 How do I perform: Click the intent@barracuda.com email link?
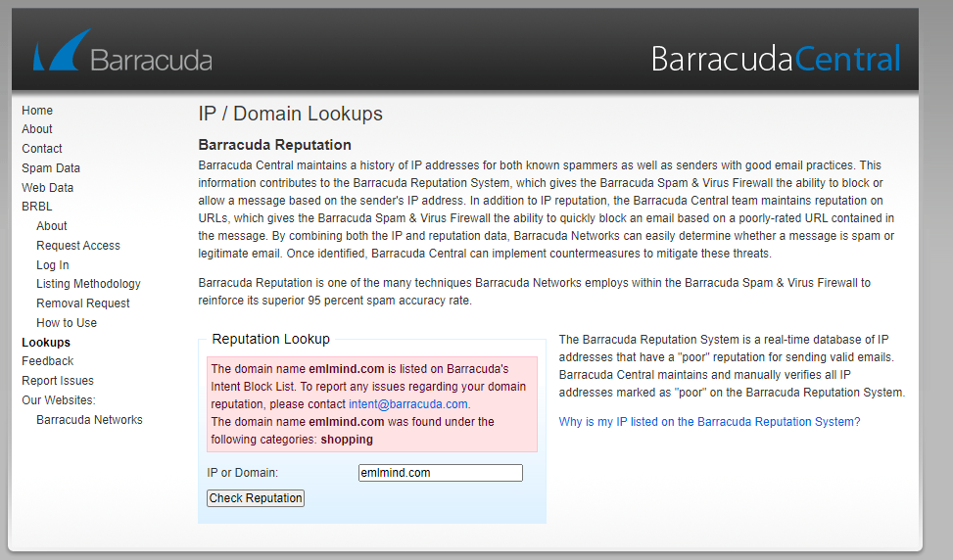(x=408, y=404)
